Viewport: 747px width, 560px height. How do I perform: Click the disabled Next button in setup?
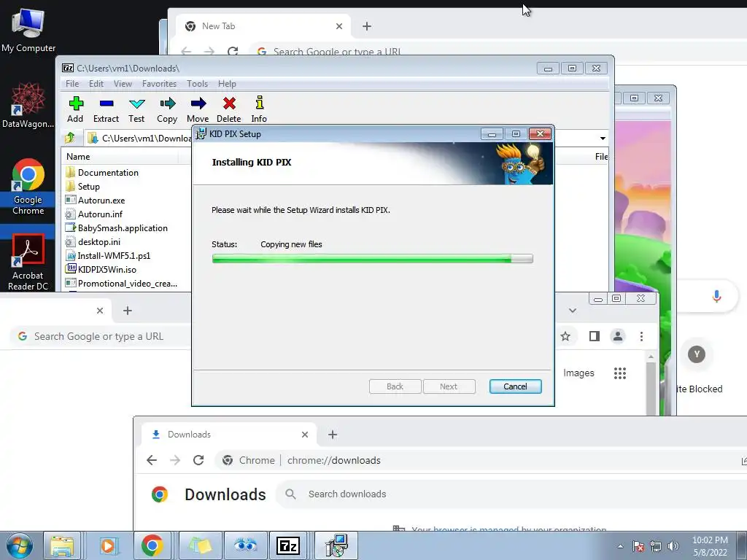coord(449,386)
